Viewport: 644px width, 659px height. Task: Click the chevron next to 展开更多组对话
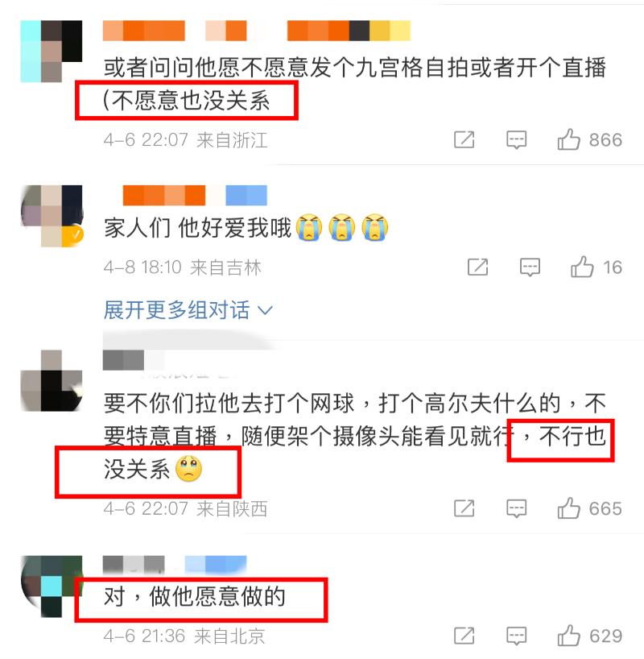(265, 311)
